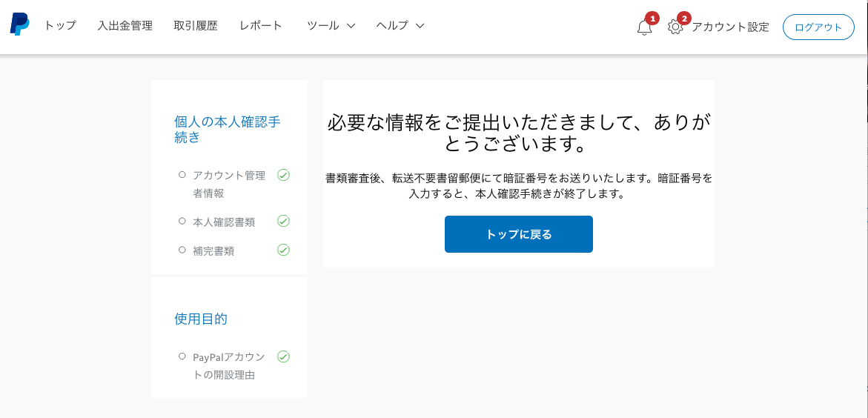Screen dimensions: 868x418
Task: Go to 取引履歴 in navigation
Action: pyautogui.click(x=196, y=26)
